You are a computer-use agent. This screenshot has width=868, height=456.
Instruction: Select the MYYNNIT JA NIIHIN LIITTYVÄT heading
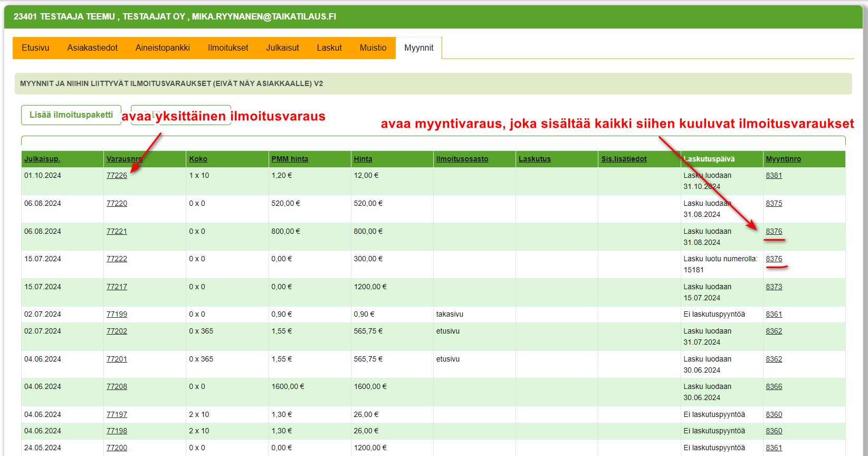[x=171, y=83]
